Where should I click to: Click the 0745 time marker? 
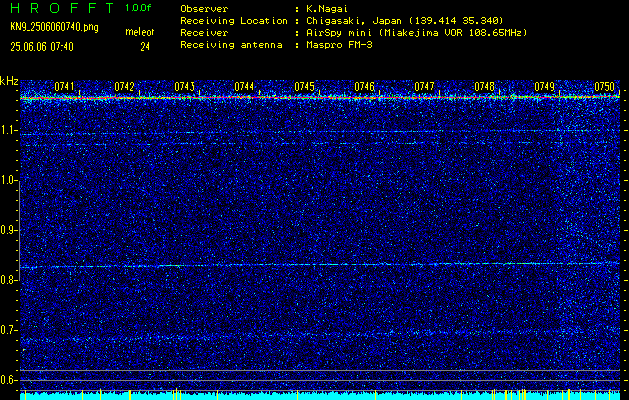click(304, 87)
